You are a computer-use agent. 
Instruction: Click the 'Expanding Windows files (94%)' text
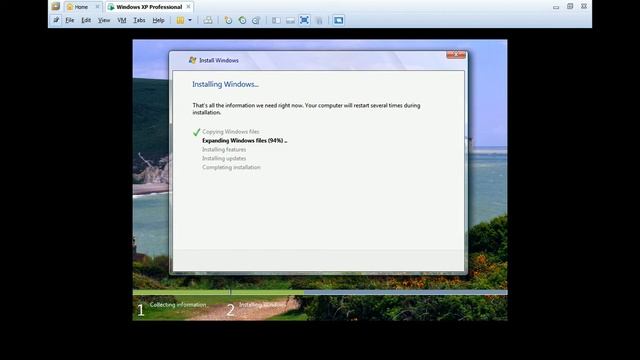(x=244, y=140)
